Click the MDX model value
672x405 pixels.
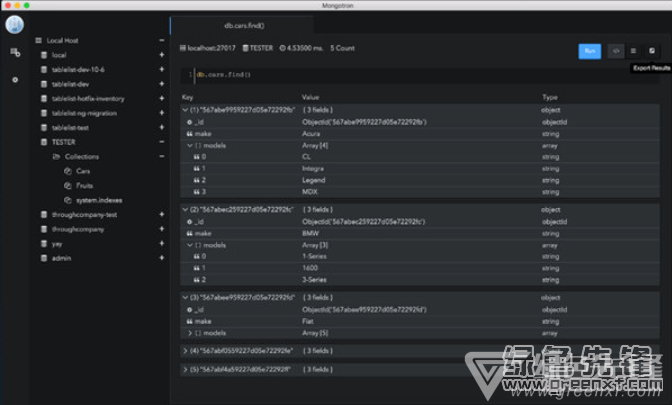pyautogui.click(x=310, y=192)
